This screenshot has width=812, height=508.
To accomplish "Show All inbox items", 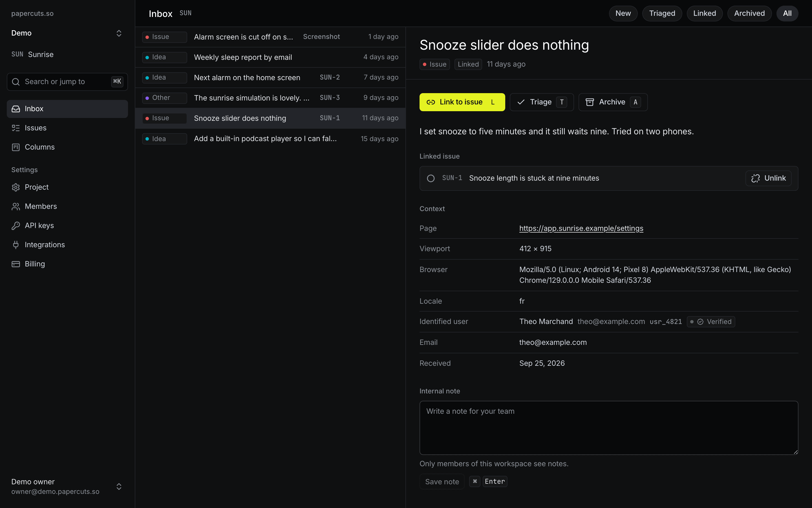I will point(787,14).
